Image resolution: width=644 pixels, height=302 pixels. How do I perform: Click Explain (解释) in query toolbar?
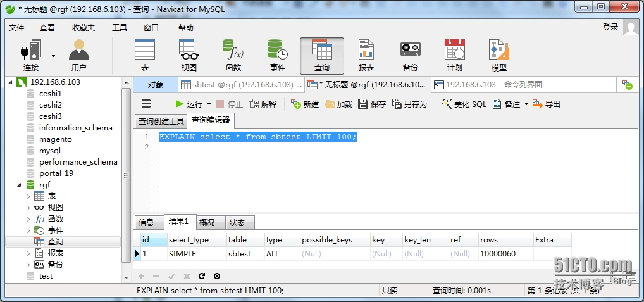pyautogui.click(x=263, y=104)
